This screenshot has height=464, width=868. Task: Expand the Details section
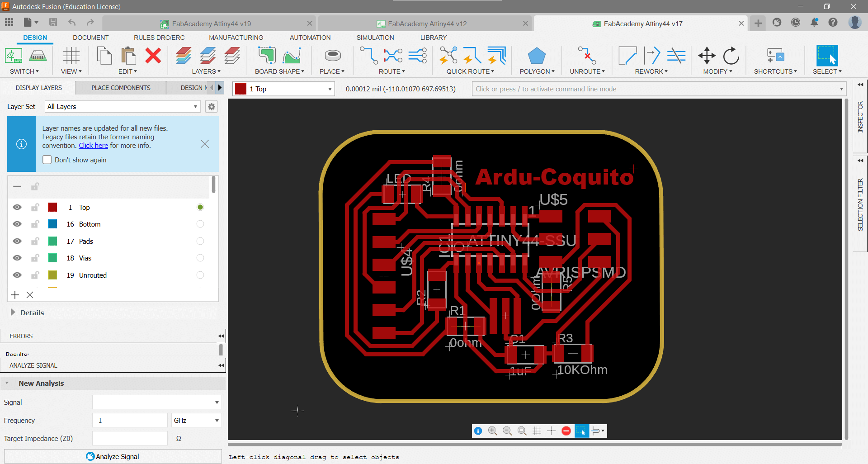(13, 312)
